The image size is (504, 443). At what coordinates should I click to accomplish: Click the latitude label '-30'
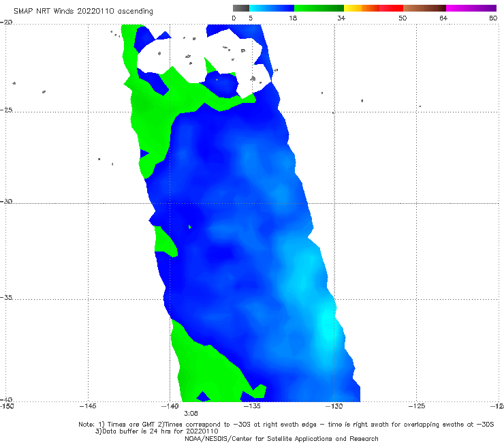(6, 201)
